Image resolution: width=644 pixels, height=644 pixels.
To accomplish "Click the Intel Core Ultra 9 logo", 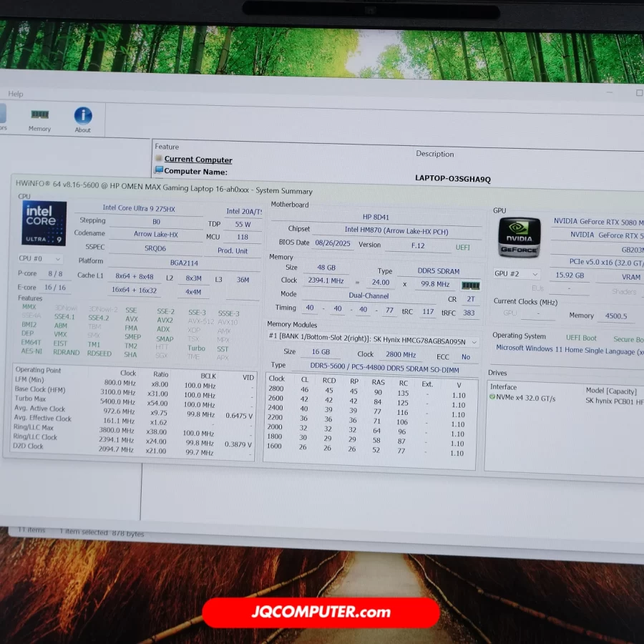I will coord(44,223).
